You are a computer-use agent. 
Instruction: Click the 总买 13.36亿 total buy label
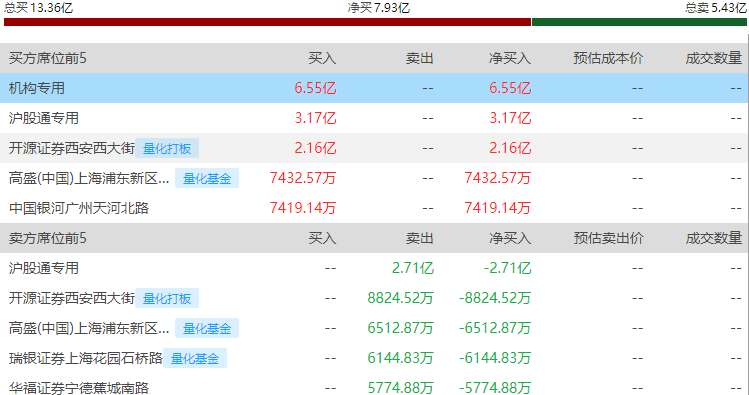coord(38,8)
